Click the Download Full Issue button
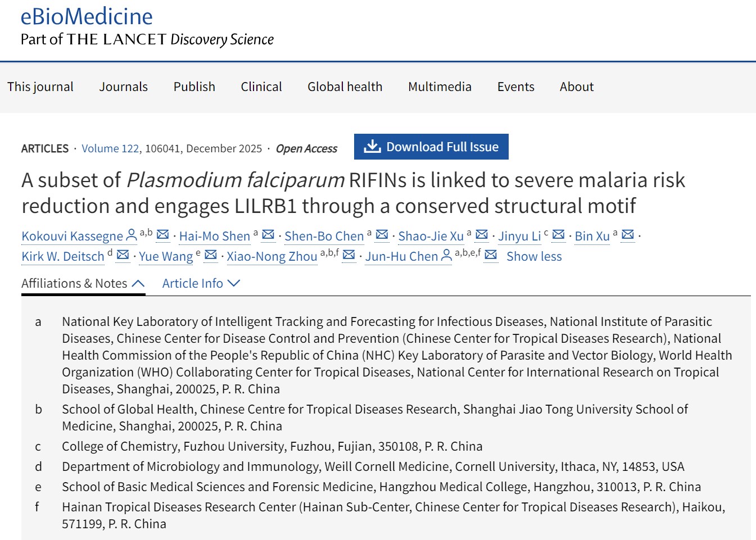 (431, 147)
